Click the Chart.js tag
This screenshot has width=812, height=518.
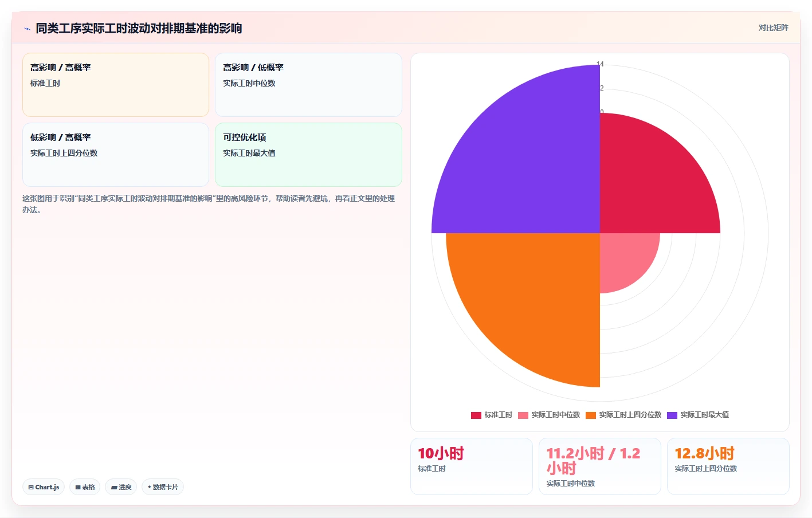(44, 487)
